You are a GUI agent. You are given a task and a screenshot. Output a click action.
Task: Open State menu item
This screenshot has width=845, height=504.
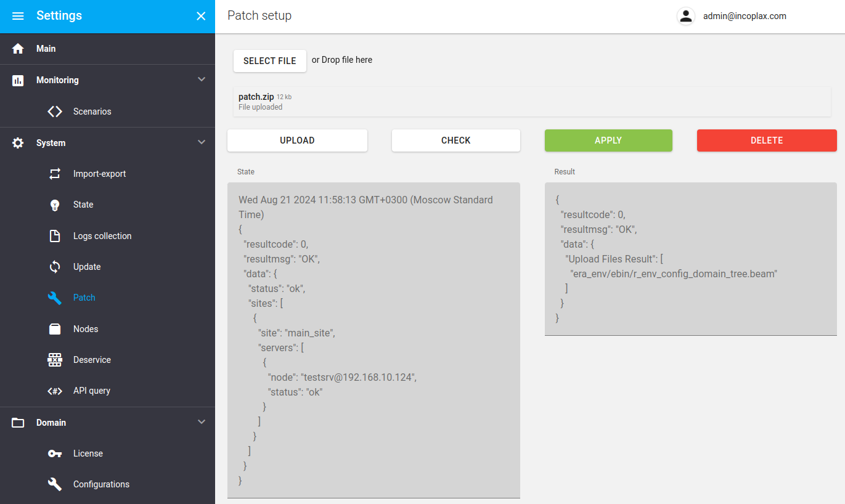pos(107,205)
